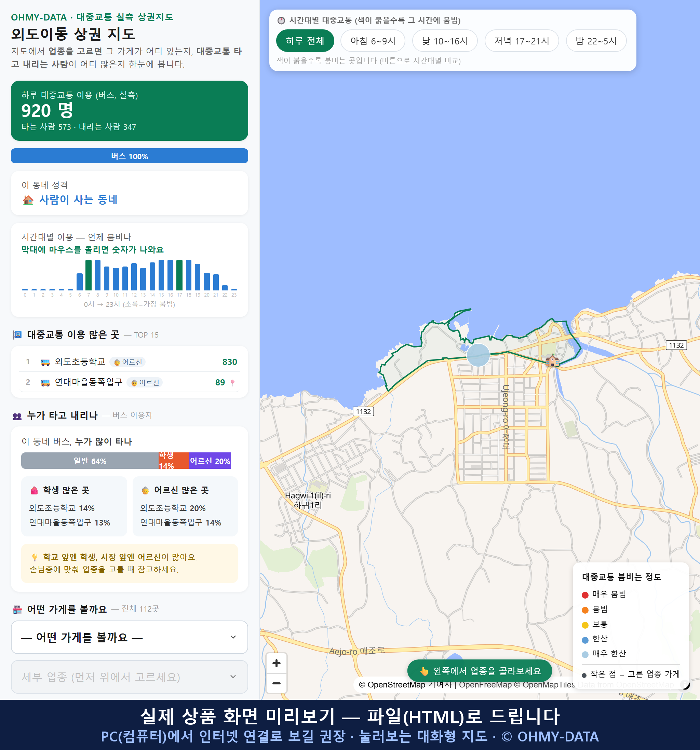The height and width of the screenshot is (750, 700).
Task: Click the 외도이동 상권 지도 title
Action: pyautogui.click(x=73, y=34)
